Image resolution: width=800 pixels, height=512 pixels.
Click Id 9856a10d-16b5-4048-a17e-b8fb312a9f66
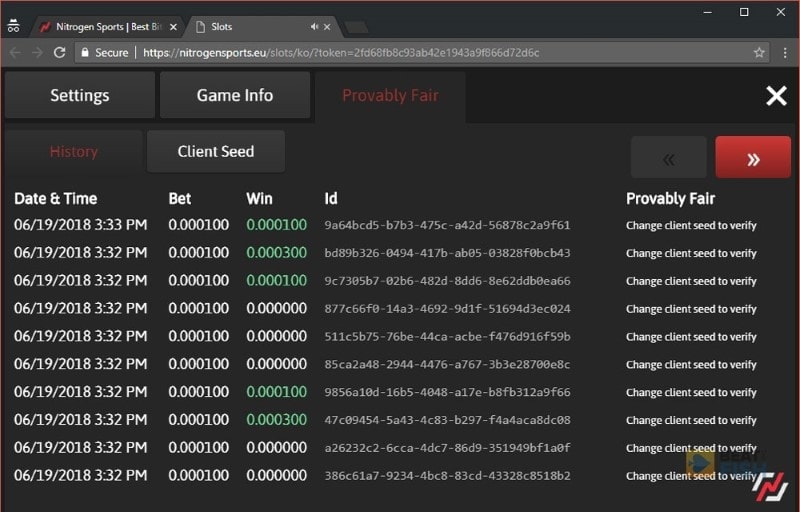pos(447,392)
